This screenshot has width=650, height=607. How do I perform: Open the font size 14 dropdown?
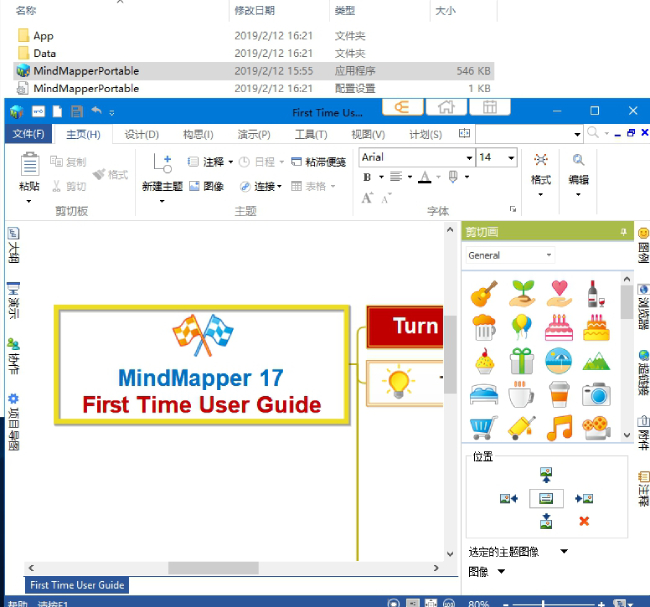511,158
